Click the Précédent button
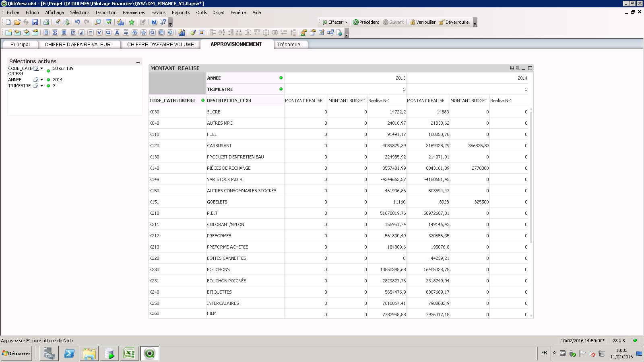This screenshot has width=644, height=362. (366, 22)
